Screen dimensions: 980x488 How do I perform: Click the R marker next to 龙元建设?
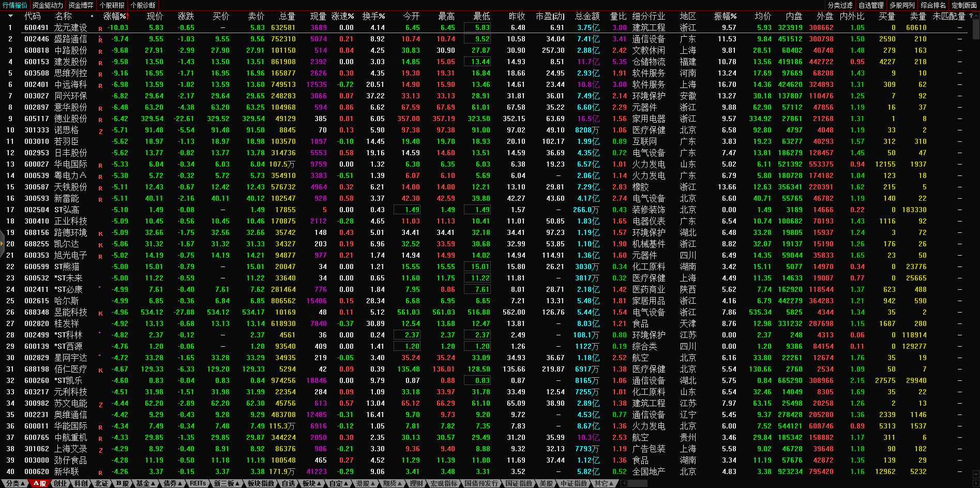pyautogui.click(x=100, y=28)
